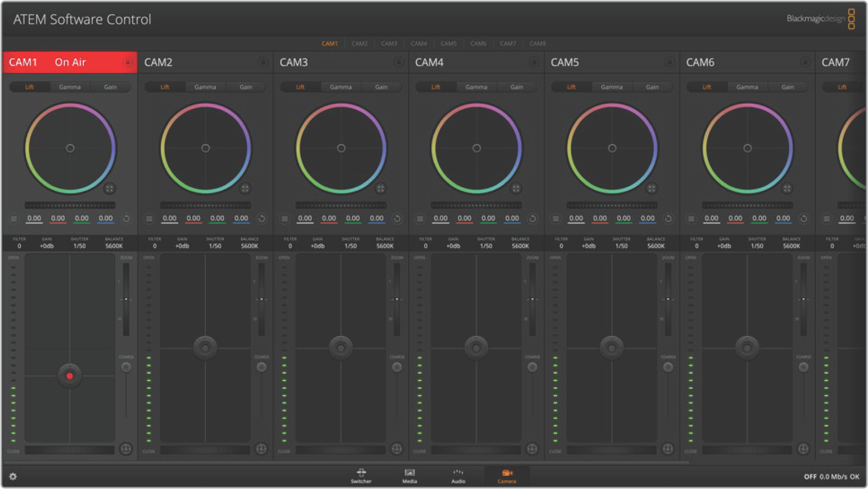Select CAM2 in the top camera selector
Screen dimensions: 868x489
[x=360, y=44]
